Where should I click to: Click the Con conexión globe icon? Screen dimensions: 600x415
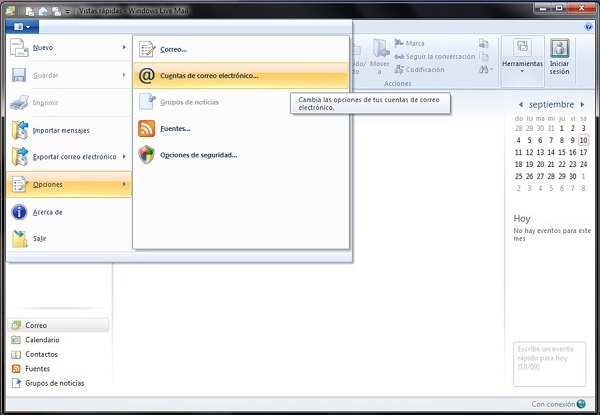tap(581, 404)
